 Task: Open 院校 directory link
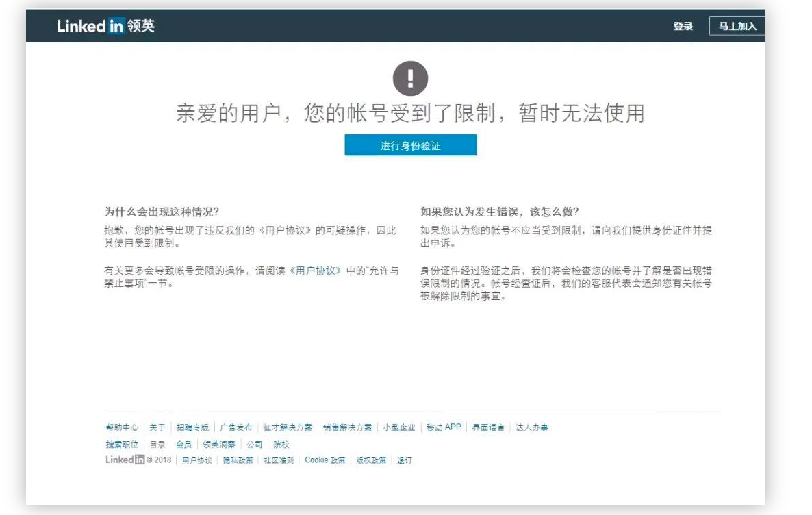[x=281, y=444]
